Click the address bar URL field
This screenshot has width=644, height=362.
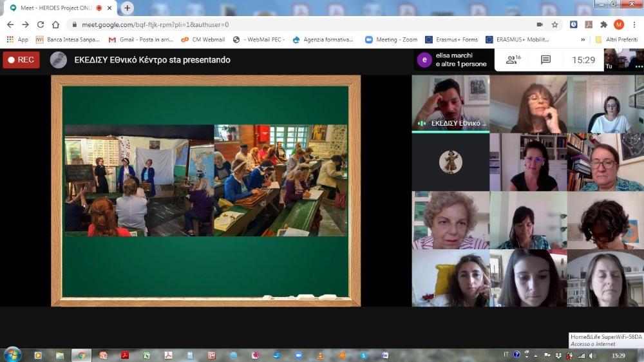point(290,24)
